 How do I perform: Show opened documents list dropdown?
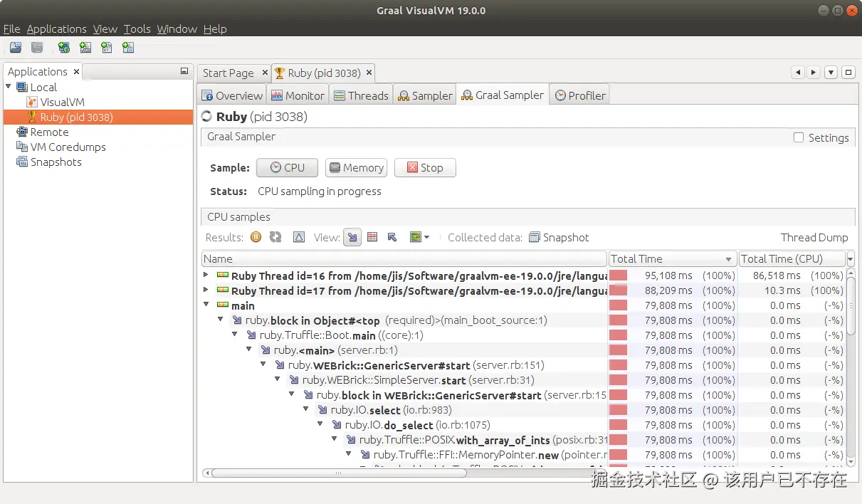click(831, 72)
